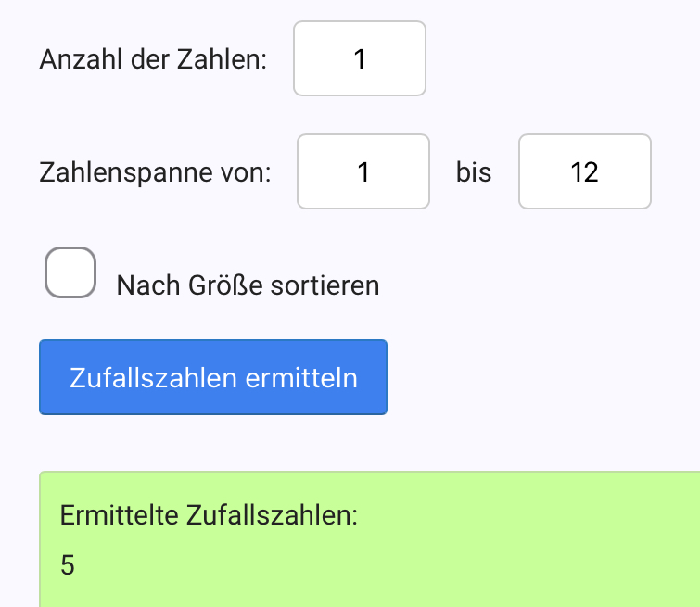
Task: Generate random numbers with the blue button
Action: (213, 377)
